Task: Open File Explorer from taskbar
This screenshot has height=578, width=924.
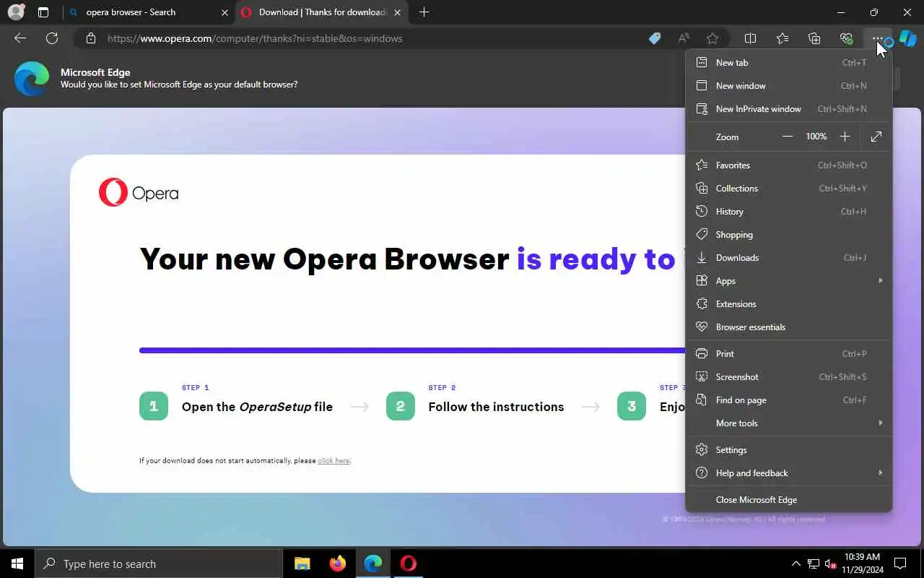Action: [302, 564]
